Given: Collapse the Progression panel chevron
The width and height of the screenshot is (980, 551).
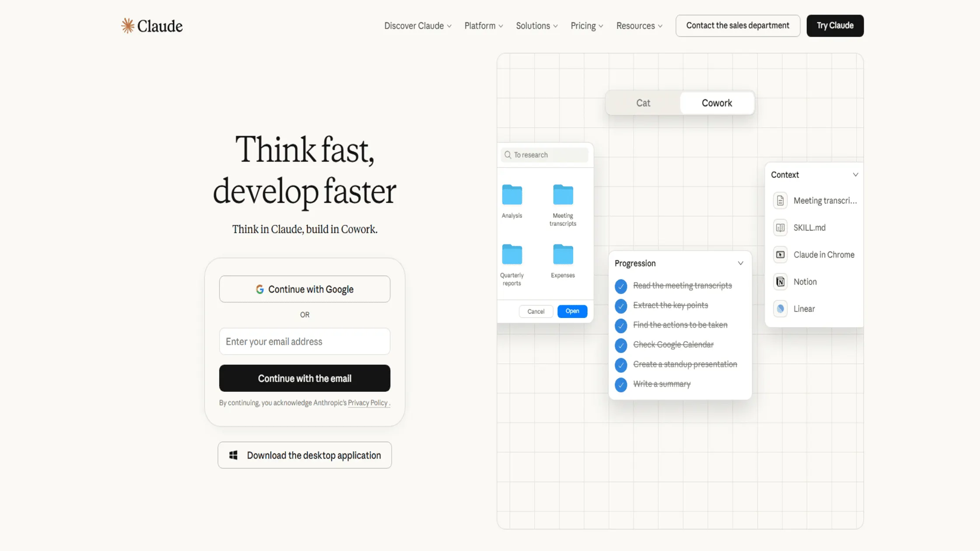Looking at the screenshot, I should [x=740, y=263].
